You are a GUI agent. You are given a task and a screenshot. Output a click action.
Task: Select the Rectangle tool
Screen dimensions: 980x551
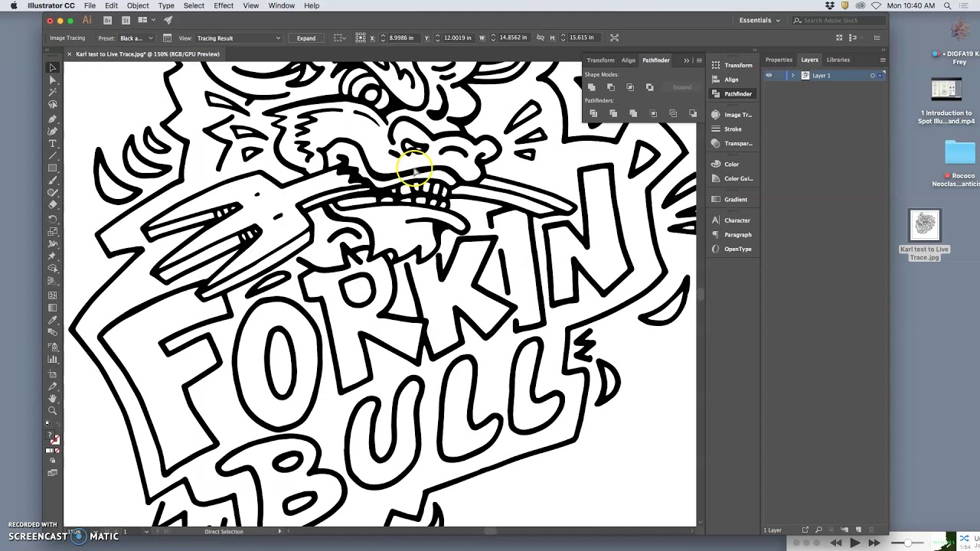point(53,168)
